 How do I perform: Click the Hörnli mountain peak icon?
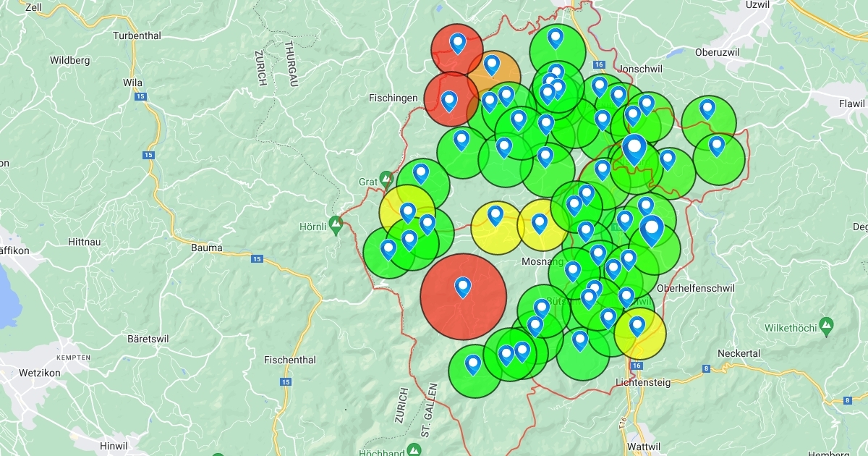[x=335, y=222]
